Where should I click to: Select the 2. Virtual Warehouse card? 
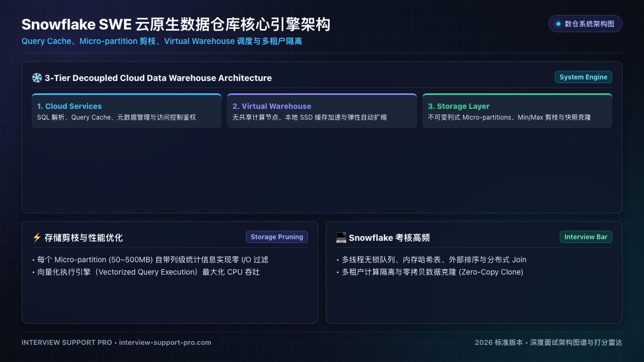coord(322,111)
